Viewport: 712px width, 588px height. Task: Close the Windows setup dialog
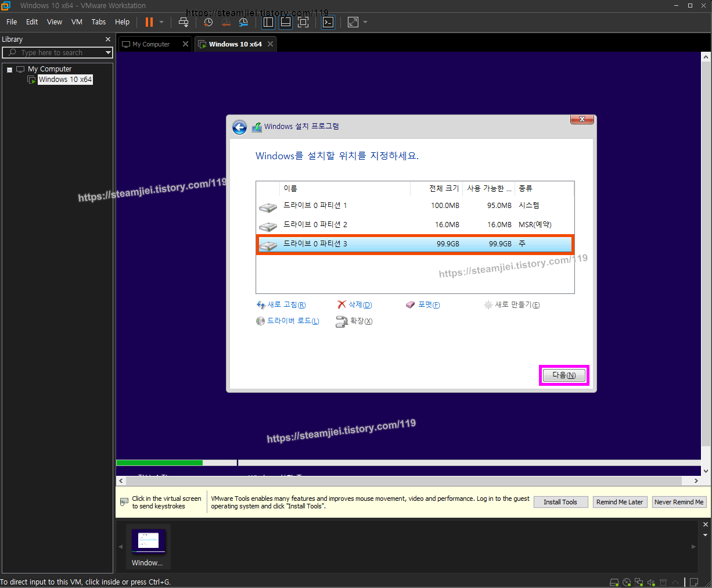pos(582,119)
